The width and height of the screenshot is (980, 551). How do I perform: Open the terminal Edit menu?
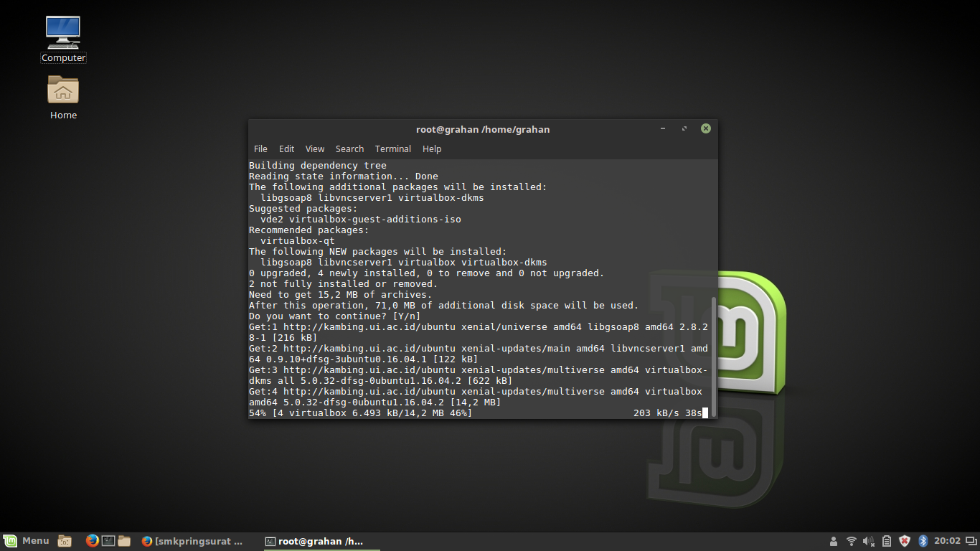pyautogui.click(x=286, y=149)
